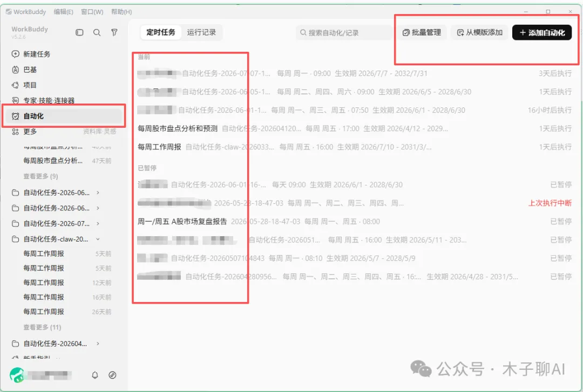Expand the 自动化任务-2026-07 folder chevron
Screen dimensions: 583x392
98,223
